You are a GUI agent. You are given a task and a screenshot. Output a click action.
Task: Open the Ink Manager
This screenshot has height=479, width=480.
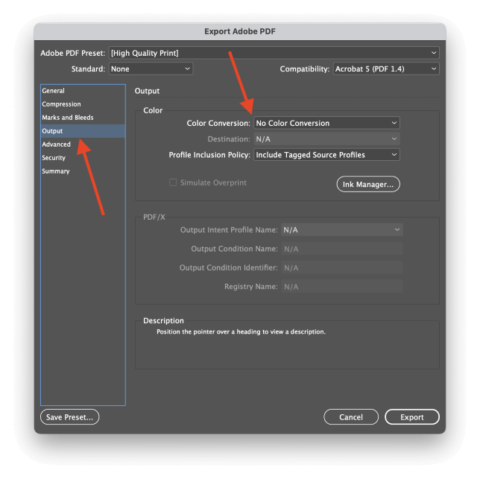pyautogui.click(x=368, y=184)
